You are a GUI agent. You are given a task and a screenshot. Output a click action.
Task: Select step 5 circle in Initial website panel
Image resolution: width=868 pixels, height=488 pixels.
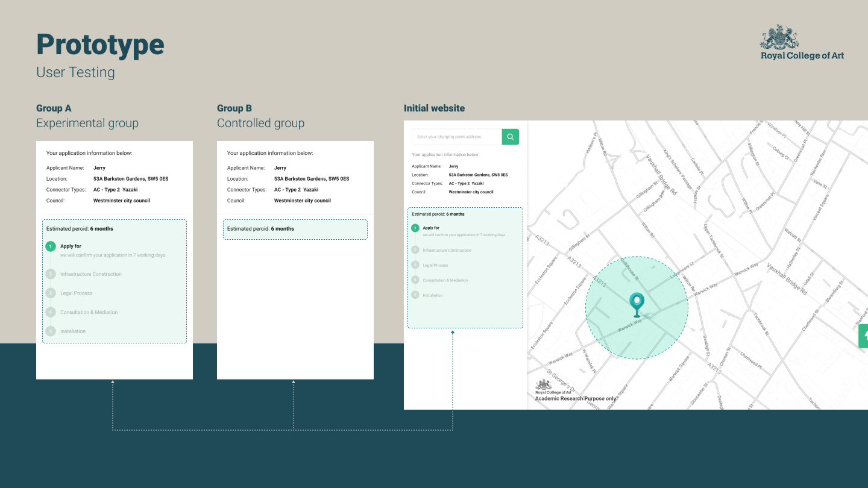(x=415, y=295)
